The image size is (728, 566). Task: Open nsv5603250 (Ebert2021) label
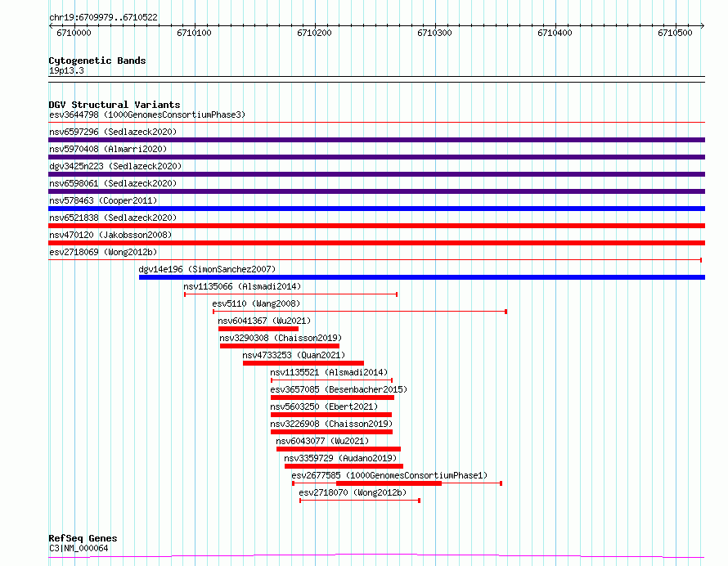coord(324,407)
